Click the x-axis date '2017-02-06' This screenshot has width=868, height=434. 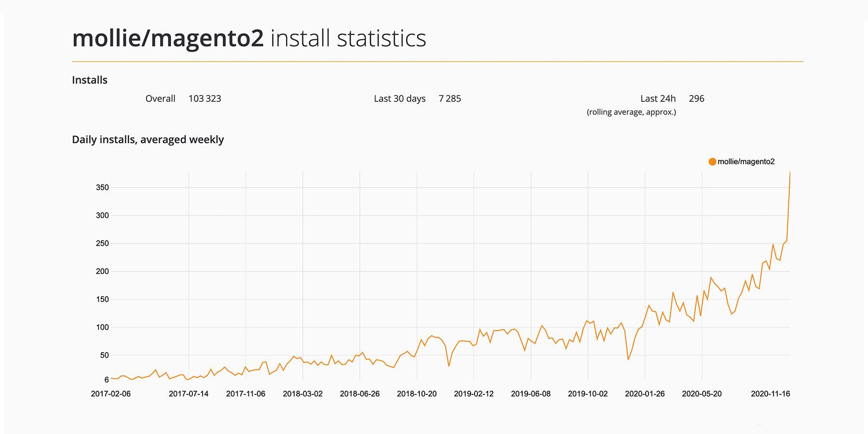(111, 394)
